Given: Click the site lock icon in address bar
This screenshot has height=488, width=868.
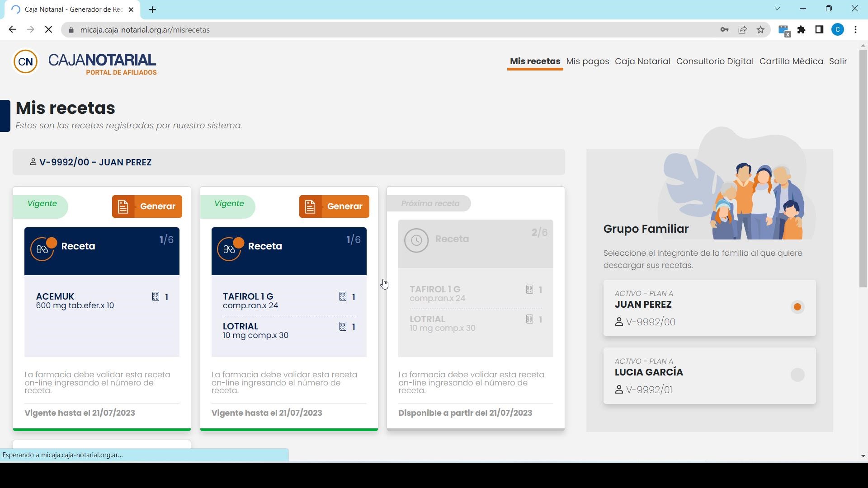Looking at the screenshot, I should pos(71,30).
